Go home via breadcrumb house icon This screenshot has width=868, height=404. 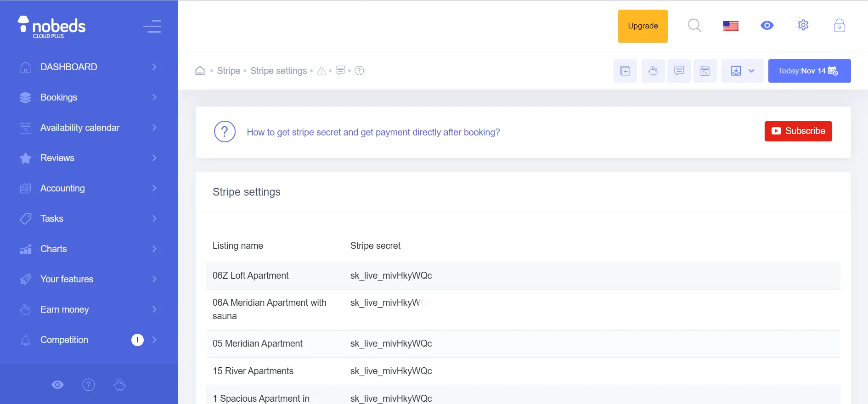pyautogui.click(x=200, y=71)
